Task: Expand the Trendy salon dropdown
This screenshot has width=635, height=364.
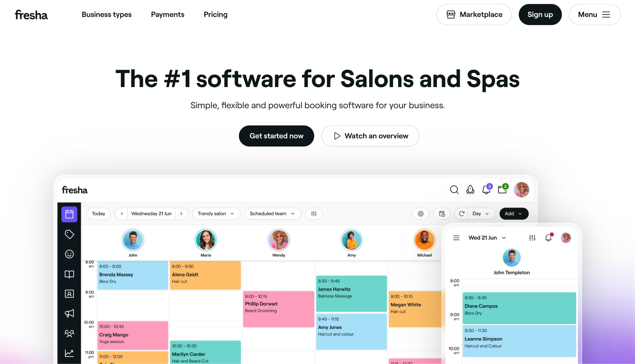Action: [216, 213]
